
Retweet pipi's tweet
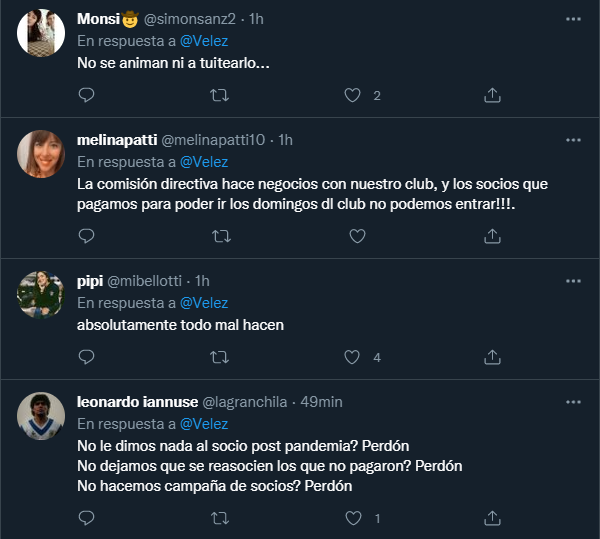point(219,357)
